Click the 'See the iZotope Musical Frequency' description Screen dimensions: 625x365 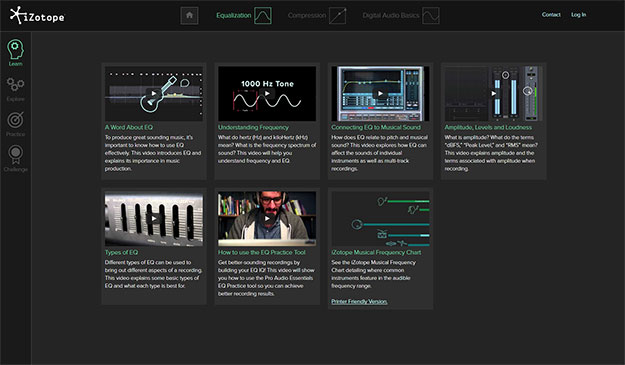pyautogui.click(x=373, y=274)
